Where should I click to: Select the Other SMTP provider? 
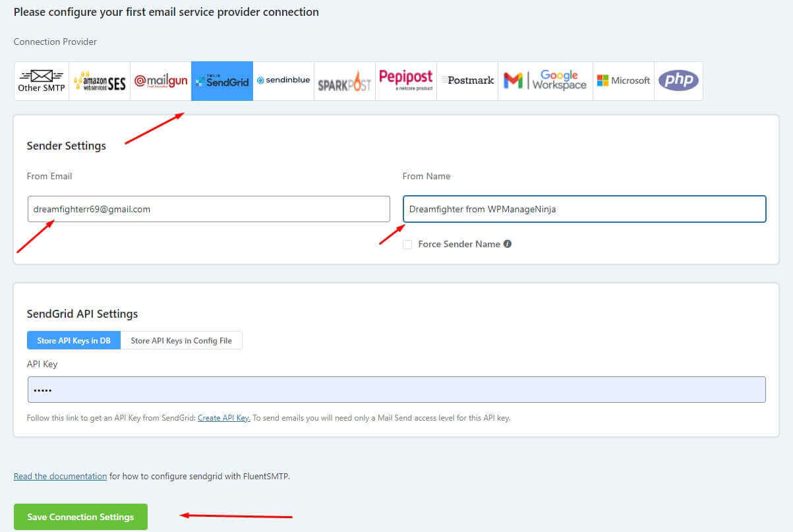(42, 81)
